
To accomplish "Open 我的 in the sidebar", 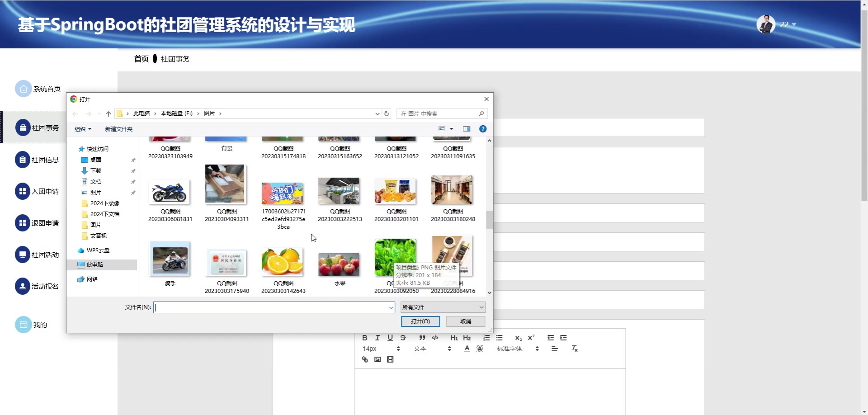I will coord(31,325).
